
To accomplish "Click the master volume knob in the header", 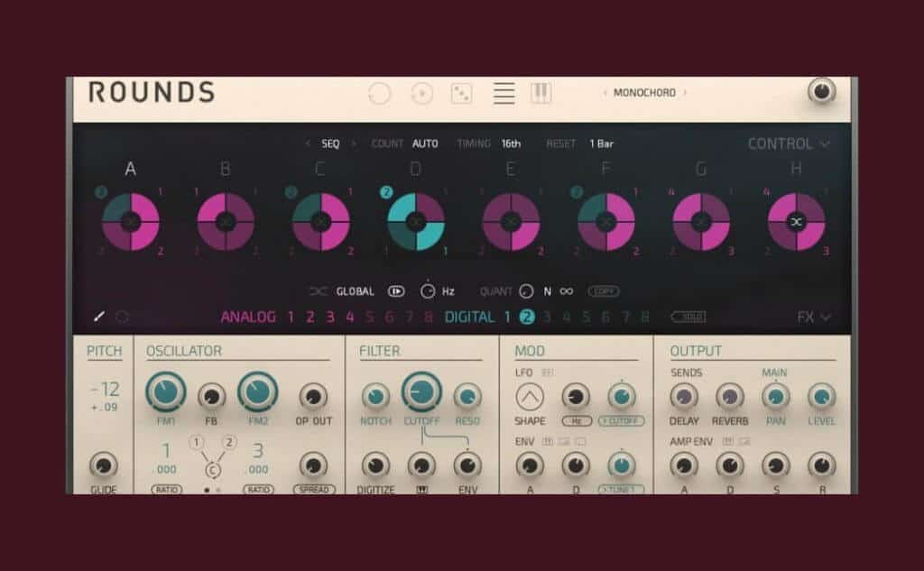I will pos(821,91).
